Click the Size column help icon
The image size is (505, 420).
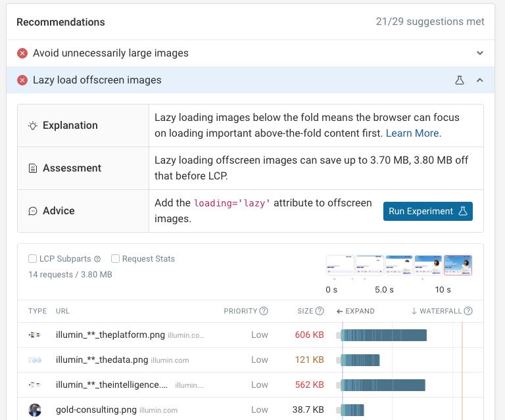click(x=320, y=311)
